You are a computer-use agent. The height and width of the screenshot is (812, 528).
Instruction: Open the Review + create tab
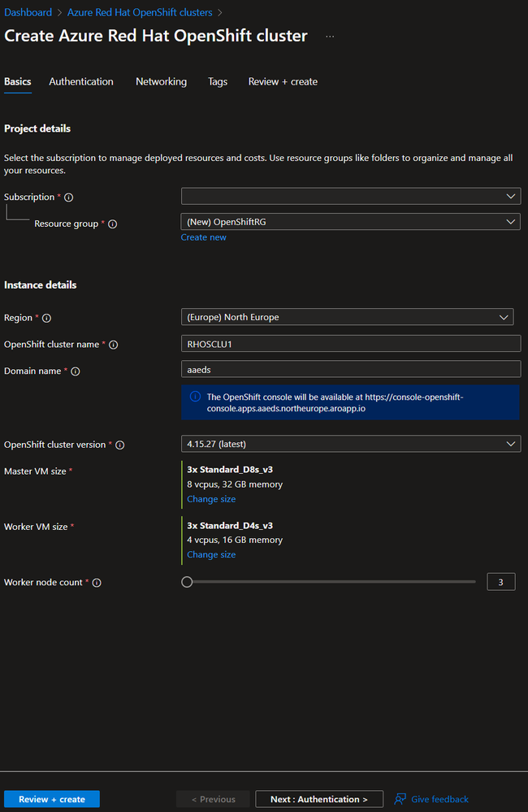coord(283,82)
